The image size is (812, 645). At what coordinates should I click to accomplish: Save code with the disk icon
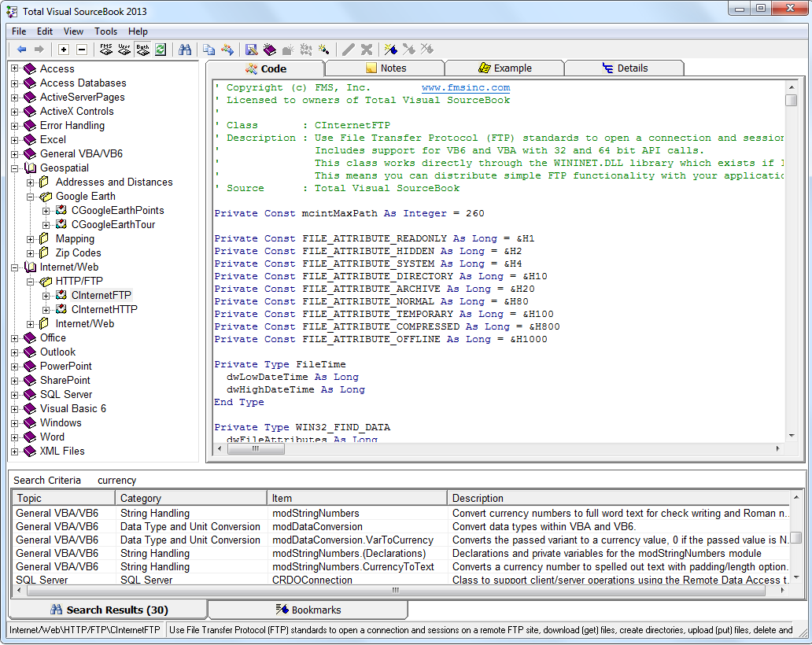click(x=251, y=49)
